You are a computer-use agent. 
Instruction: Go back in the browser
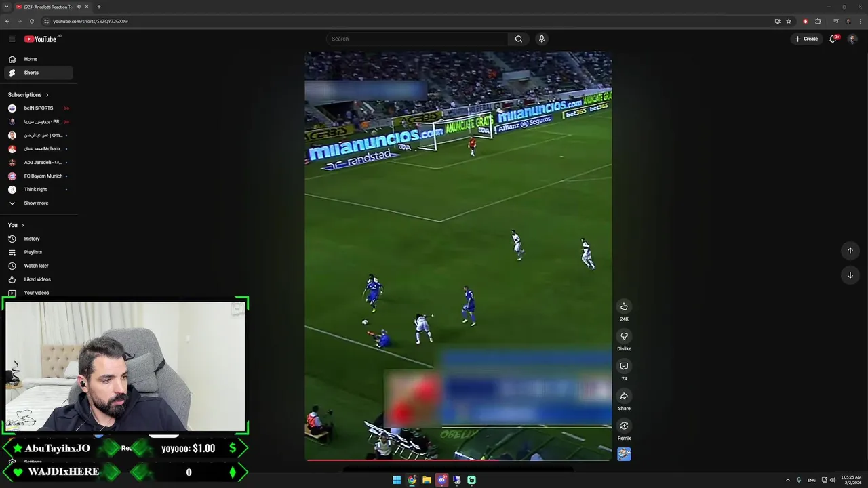click(x=7, y=21)
